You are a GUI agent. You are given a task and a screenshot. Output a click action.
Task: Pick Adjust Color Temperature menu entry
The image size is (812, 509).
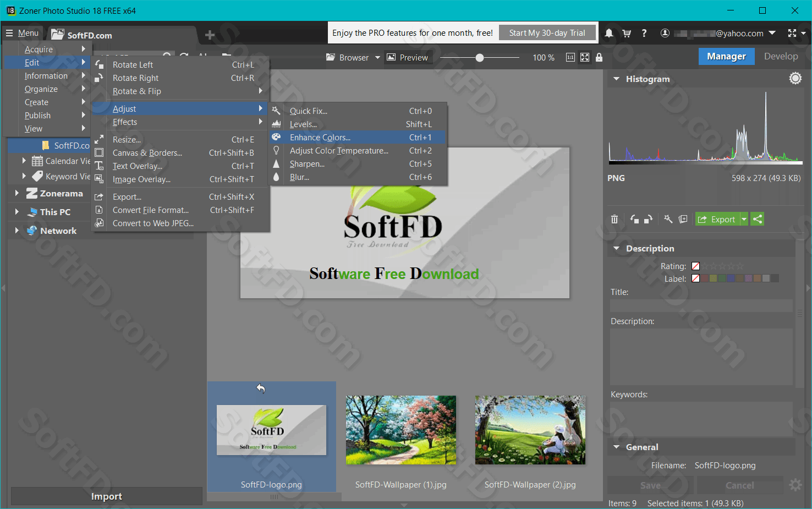pos(358,151)
